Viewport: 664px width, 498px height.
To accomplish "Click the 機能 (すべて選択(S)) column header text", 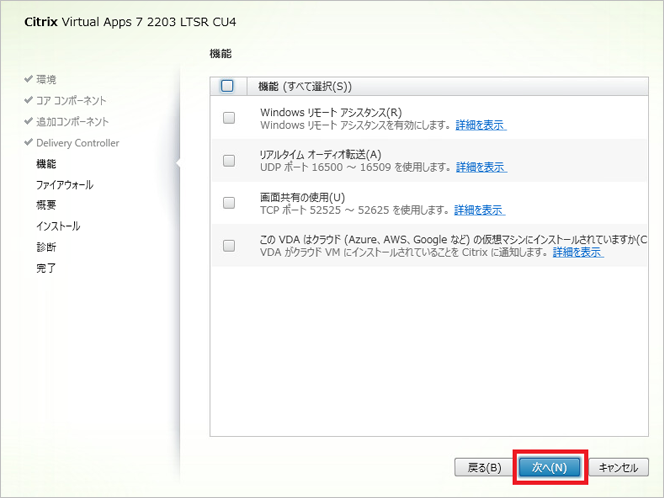I will 305,86.
